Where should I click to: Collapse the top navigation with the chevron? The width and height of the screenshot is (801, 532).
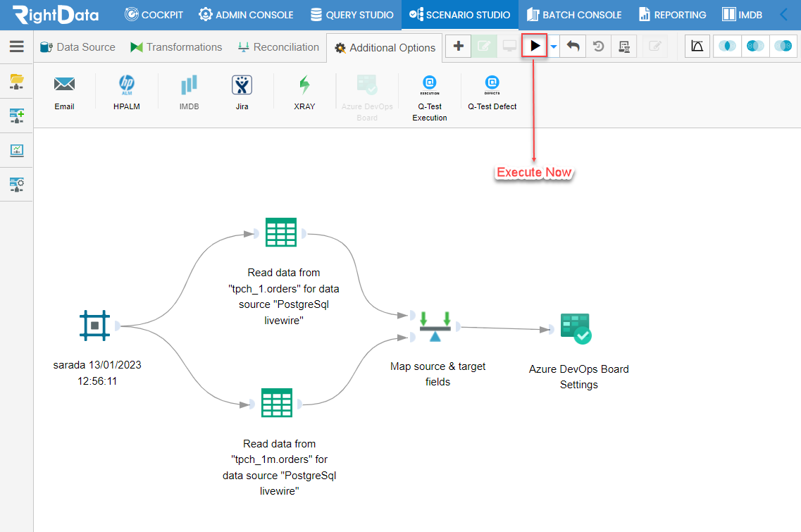(784, 14)
